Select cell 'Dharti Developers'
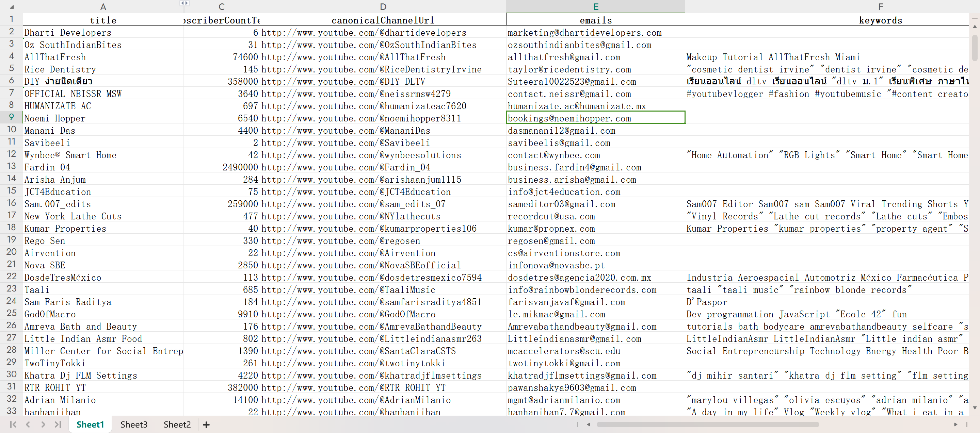 tap(103, 32)
